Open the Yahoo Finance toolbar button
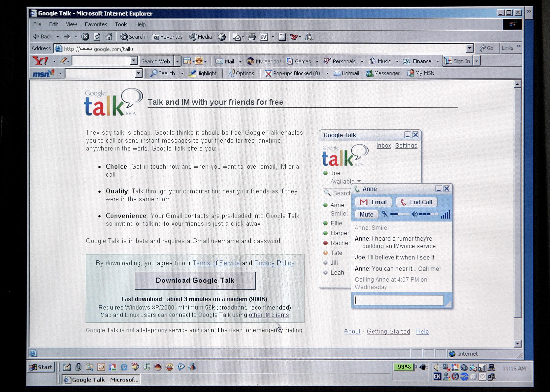Screen dimensions: 550x392 click(417, 61)
